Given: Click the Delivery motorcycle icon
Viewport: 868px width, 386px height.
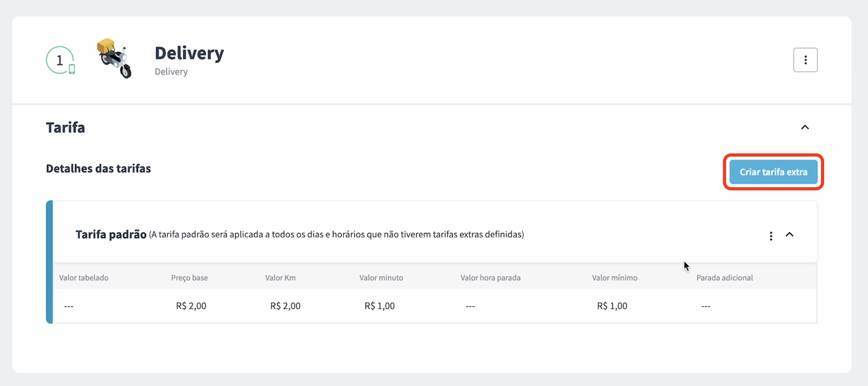Looking at the screenshot, I should 115,58.
